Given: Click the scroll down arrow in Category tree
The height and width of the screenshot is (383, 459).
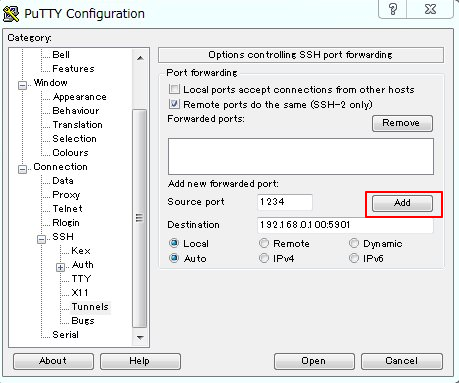Looking at the screenshot, I should click(140, 337).
